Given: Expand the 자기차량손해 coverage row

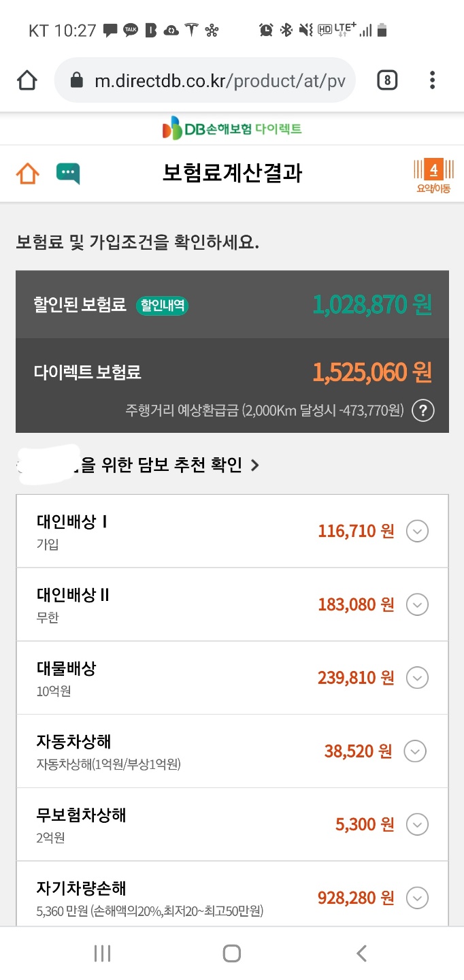Looking at the screenshot, I should (417, 897).
